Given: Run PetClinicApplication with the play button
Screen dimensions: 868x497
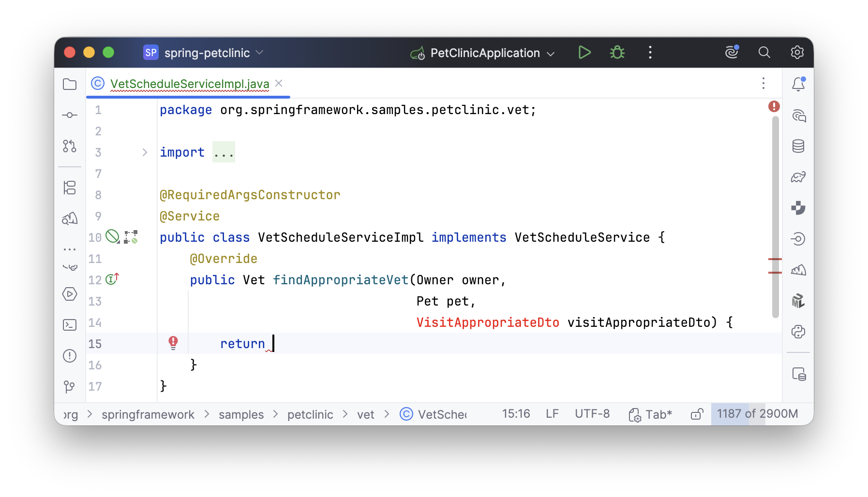Looking at the screenshot, I should 584,52.
